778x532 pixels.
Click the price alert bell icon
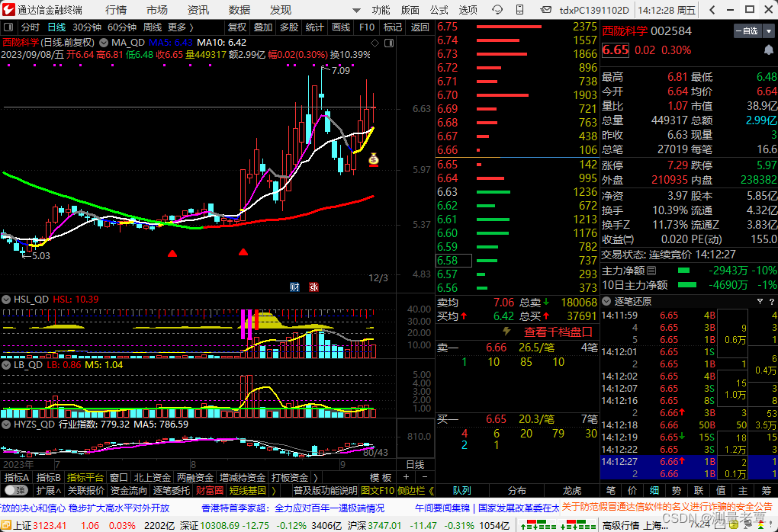click(x=769, y=50)
